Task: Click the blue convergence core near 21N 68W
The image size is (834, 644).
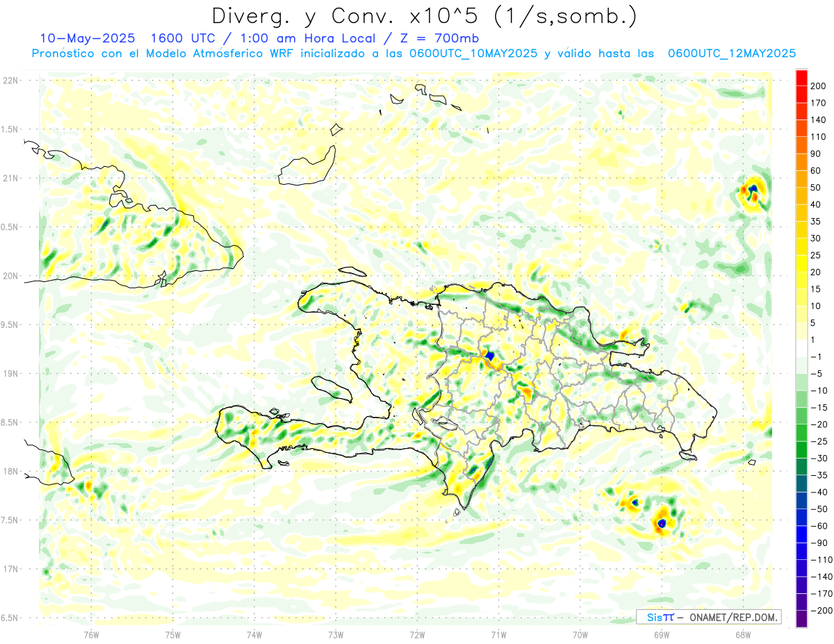Action: coord(753,188)
